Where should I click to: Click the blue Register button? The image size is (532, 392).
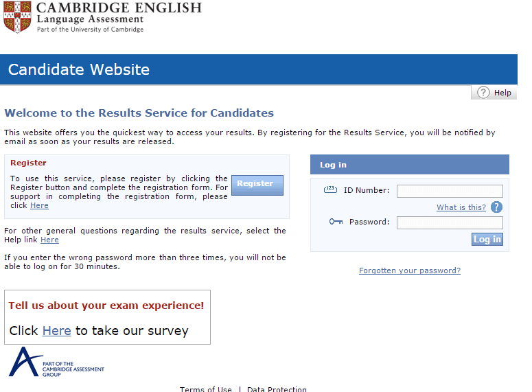coord(257,185)
